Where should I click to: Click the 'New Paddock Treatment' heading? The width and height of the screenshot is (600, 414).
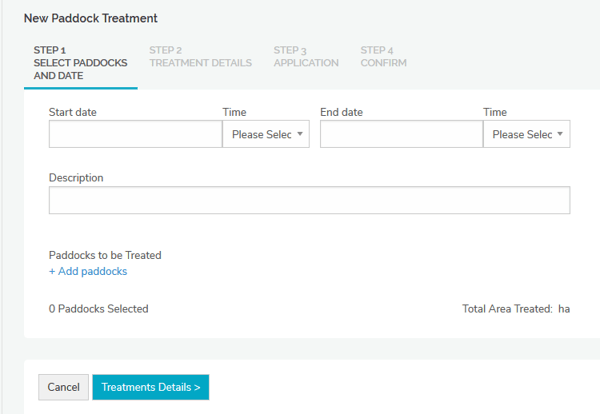(90, 18)
